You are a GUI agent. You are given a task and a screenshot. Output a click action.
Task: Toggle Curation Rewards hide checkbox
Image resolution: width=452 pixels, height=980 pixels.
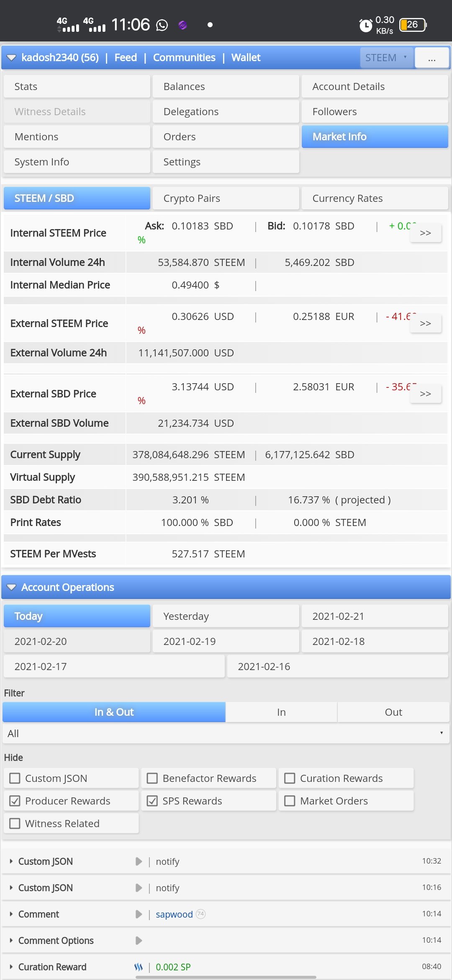pyautogui.click(x=290, y=778)
